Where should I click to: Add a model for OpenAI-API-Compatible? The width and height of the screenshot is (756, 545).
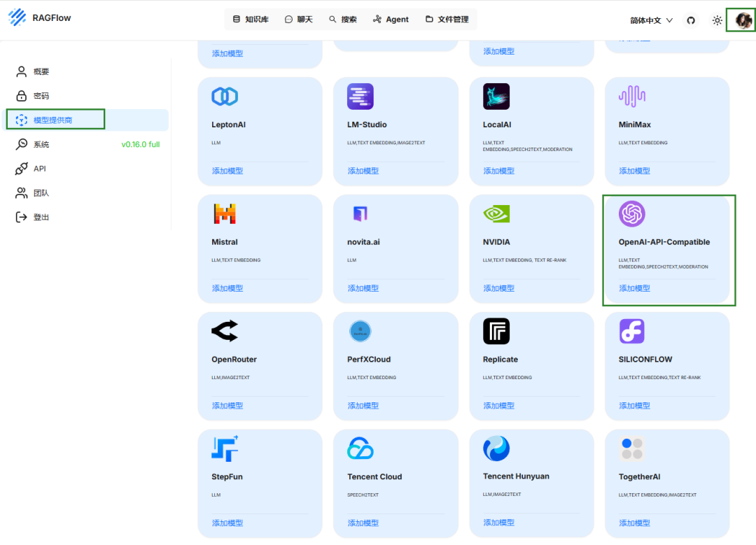point(634,288)
